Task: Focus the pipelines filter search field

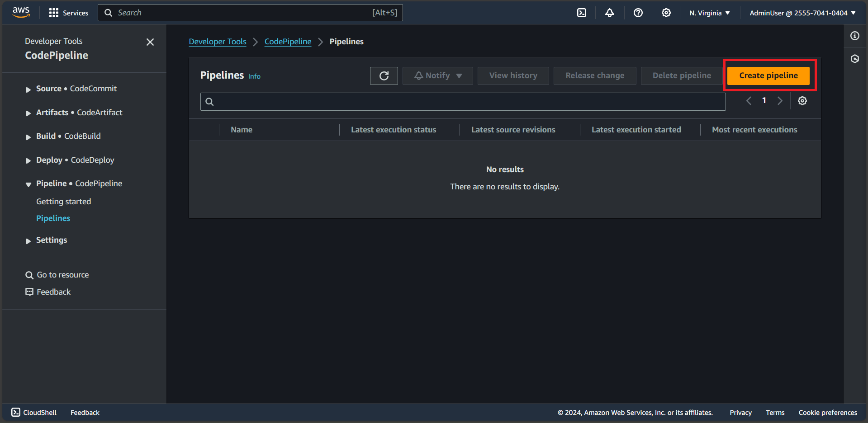Action: tap(463, 102)
